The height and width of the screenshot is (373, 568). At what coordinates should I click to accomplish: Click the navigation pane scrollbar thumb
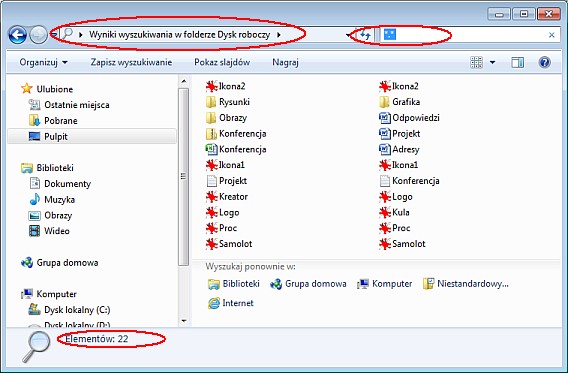point(184,177)
